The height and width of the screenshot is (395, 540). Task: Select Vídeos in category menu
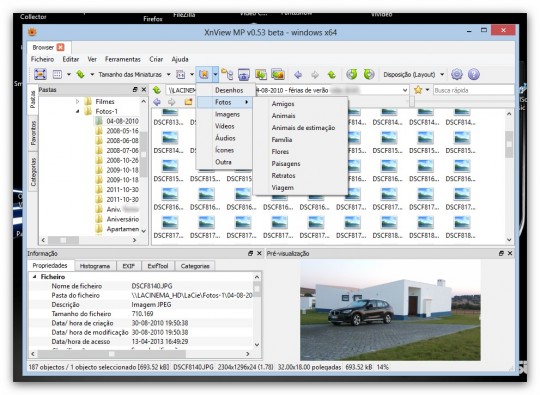(x=225, y=126)
